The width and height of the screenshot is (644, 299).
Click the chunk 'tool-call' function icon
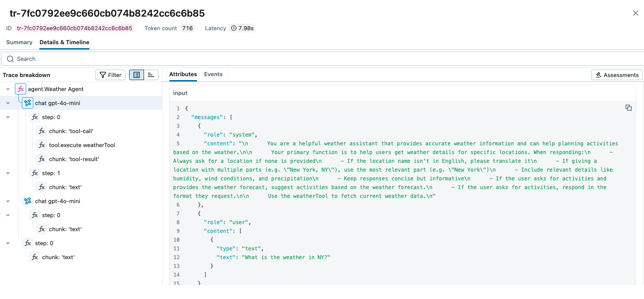[x=42, y=131]
